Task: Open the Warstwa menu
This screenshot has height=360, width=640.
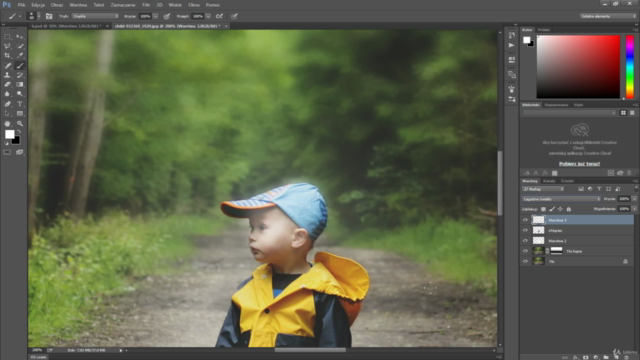Action: (x=78, y=5)
